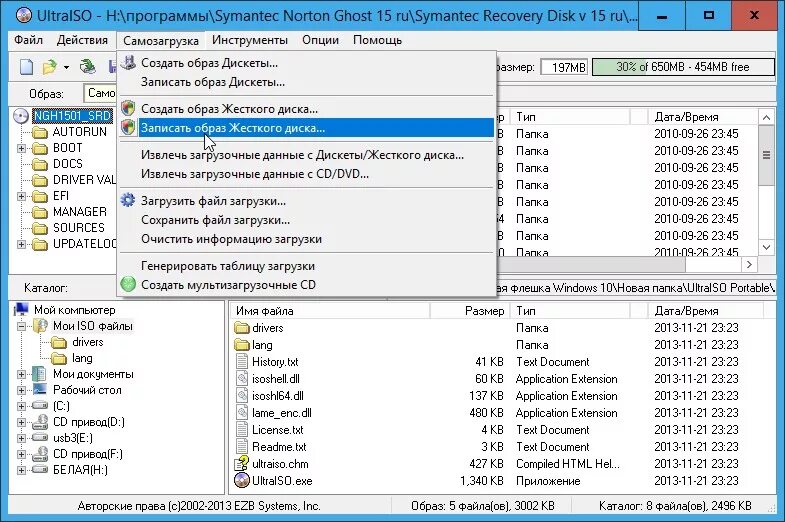Image resolution: width=785 pixels, height=522 pixels.
Task: Choose Генерировать таблицу загрузки
Action: [x=306, y=266]
